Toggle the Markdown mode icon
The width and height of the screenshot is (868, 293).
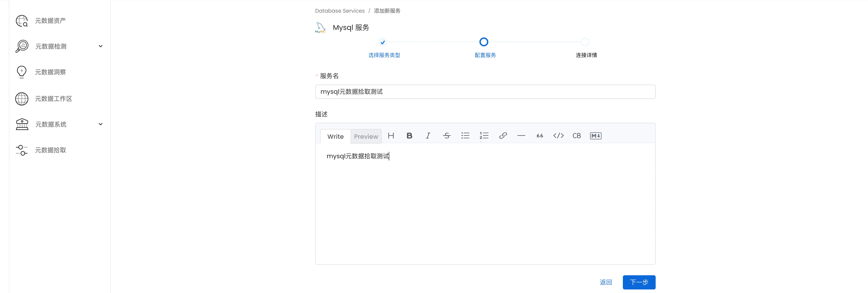point(595,136)
